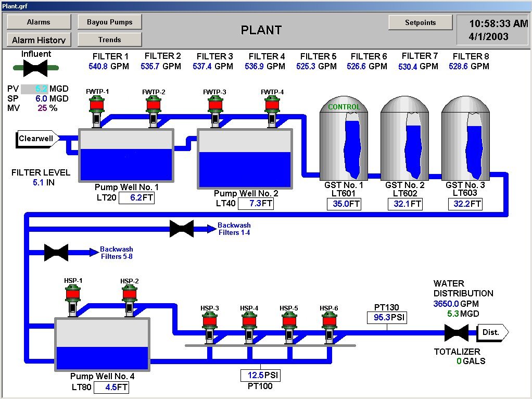Open the Alarms screen
Viewport: 532px width, 399px height.
point(39,22)
